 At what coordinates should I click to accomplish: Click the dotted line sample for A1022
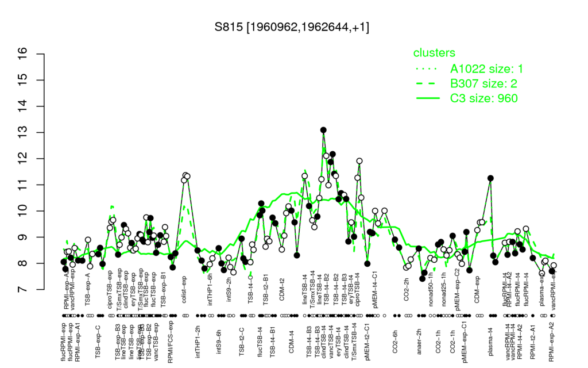tap(428, 69)
